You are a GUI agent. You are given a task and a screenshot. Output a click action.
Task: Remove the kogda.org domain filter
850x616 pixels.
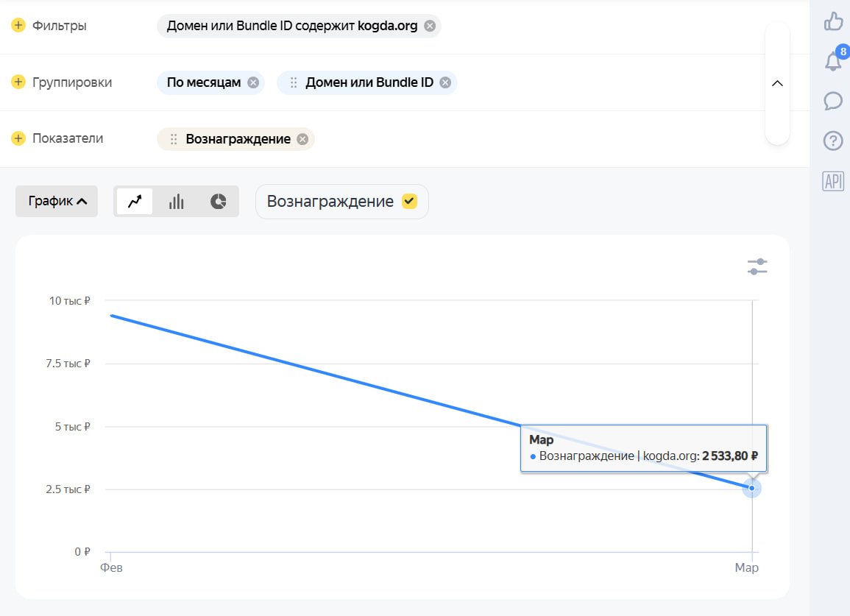pos(430,26)
